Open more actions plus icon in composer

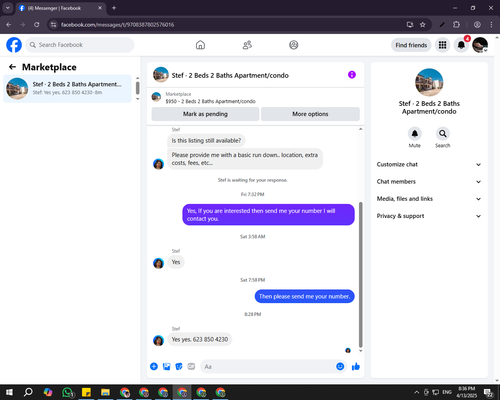coord(154,367)
